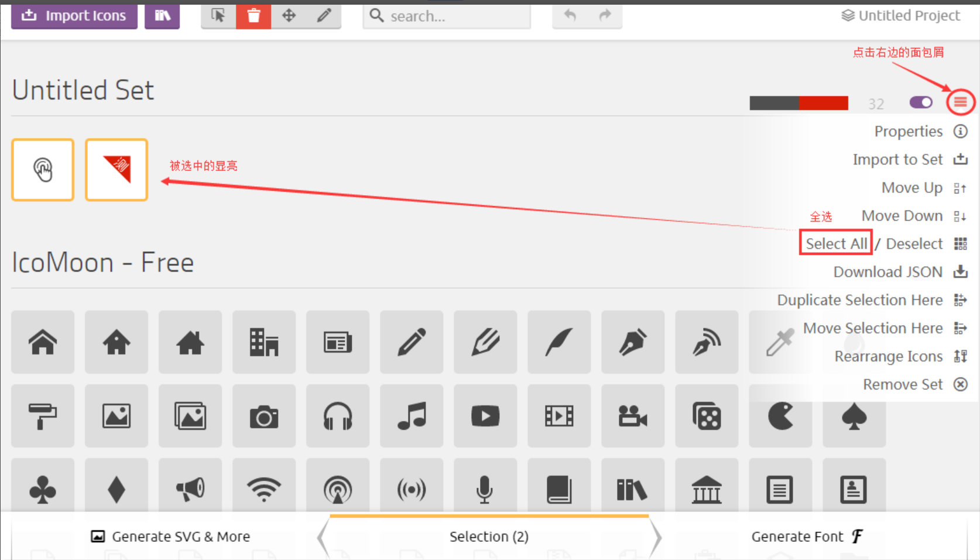This screenshot has width=980, height=560.
Task: Toggle the set visibility switch near the counter
Action: point(921,102)
